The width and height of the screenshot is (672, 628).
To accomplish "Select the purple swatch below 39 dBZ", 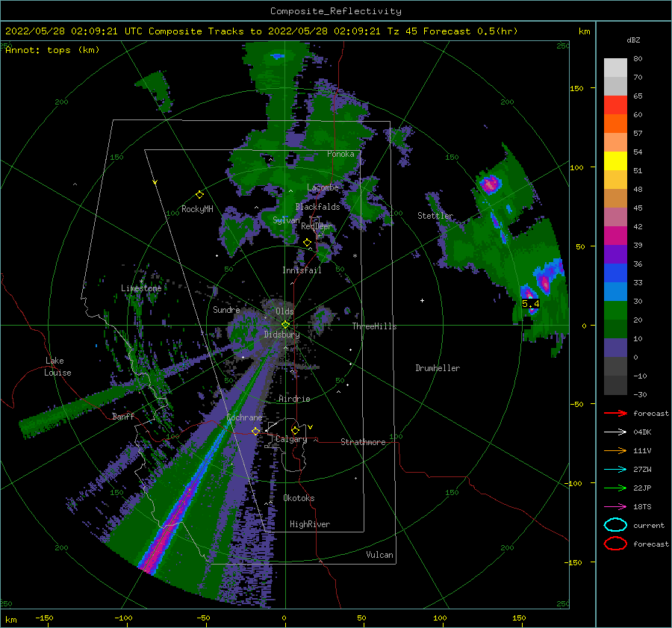I will (x=615, y=254).
